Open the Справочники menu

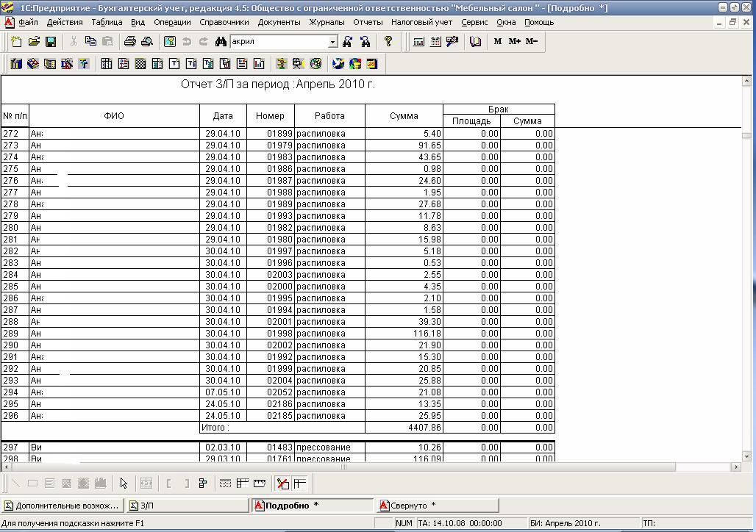pyautogui.click(x=224, y=22)
